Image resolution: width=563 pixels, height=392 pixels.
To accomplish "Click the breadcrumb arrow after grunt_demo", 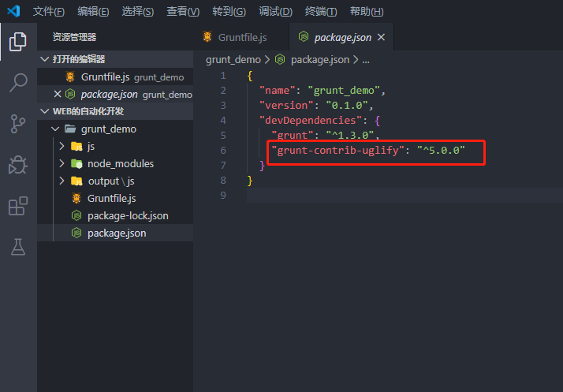I will [267, 60].
